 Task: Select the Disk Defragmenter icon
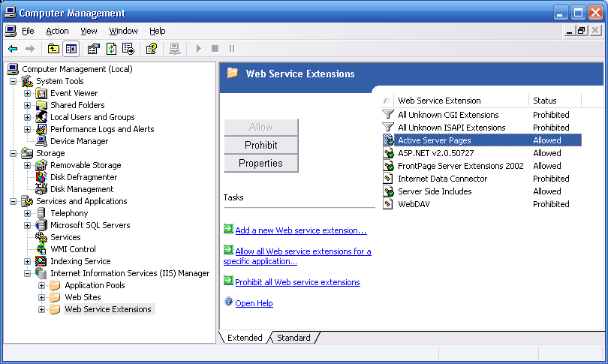41,177
